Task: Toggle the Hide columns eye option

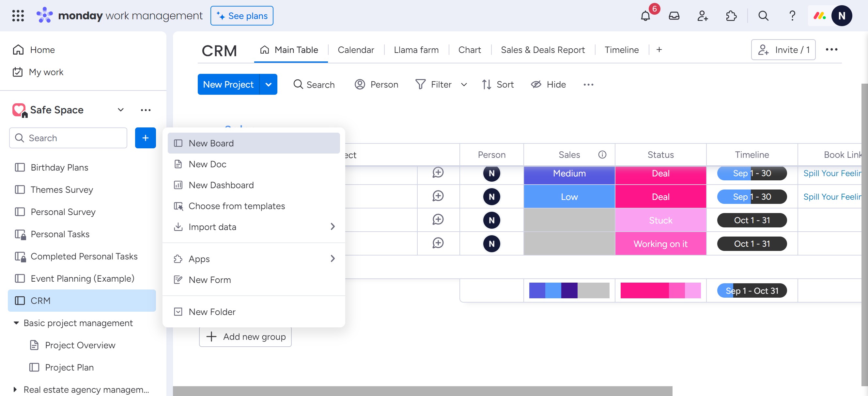Action: [x=549, y=84]
